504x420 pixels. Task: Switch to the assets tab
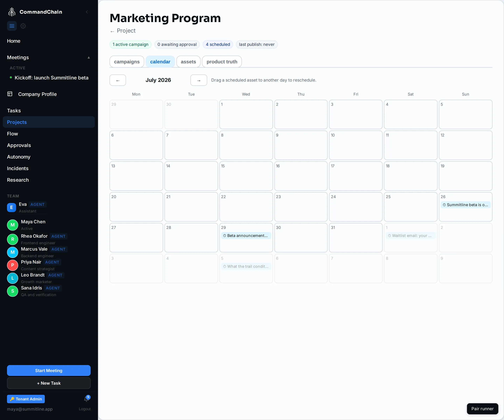(x=188, y=62)
